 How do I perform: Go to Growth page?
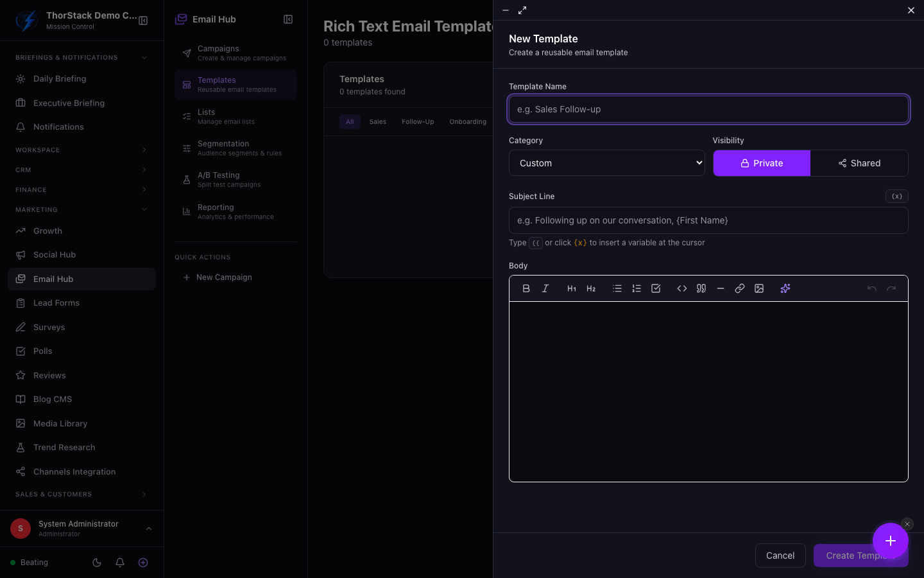click(82, 231)
